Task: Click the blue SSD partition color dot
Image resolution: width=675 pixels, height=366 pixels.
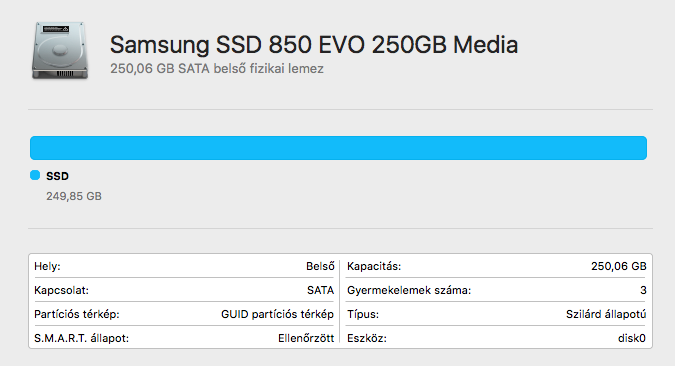Action: (x=35, y=175)
